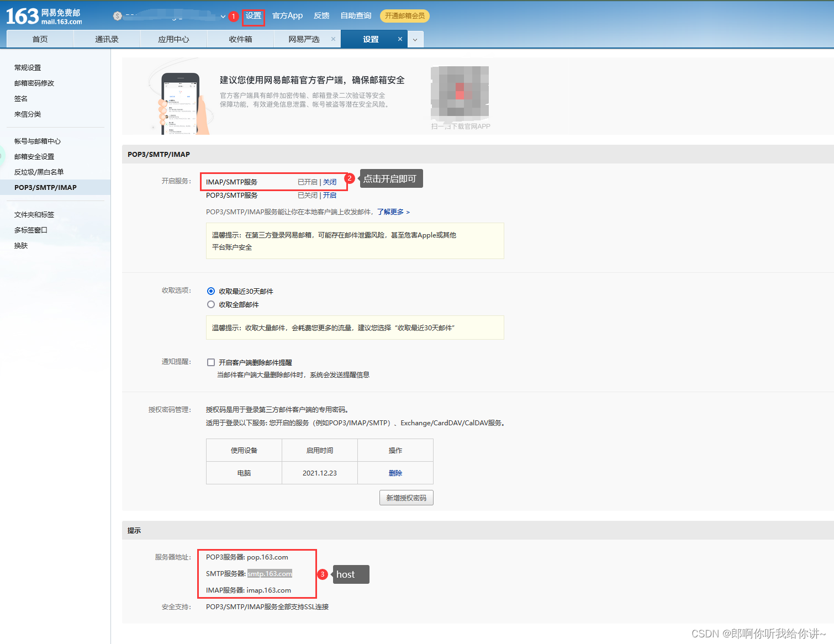Viewport: 834px width, 644px height.
Task: Click the QR code for official app
Action: pyautogui.click(x=460, y=93)
